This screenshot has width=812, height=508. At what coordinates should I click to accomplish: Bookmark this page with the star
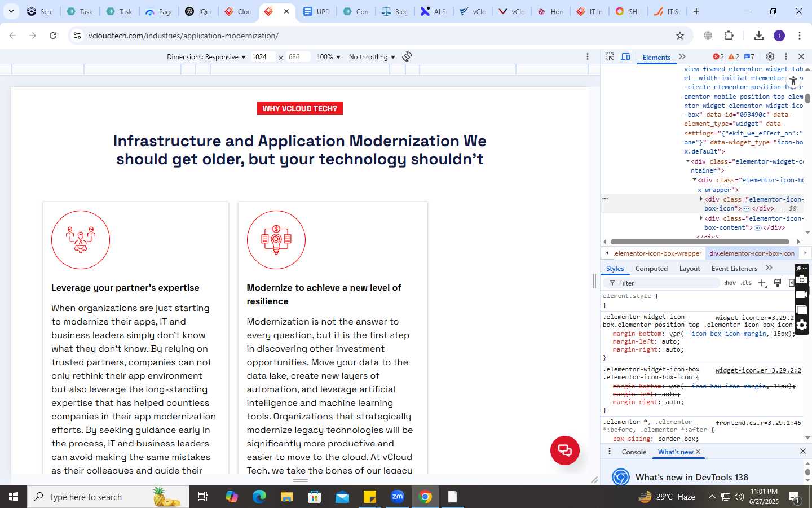[680, 36]
